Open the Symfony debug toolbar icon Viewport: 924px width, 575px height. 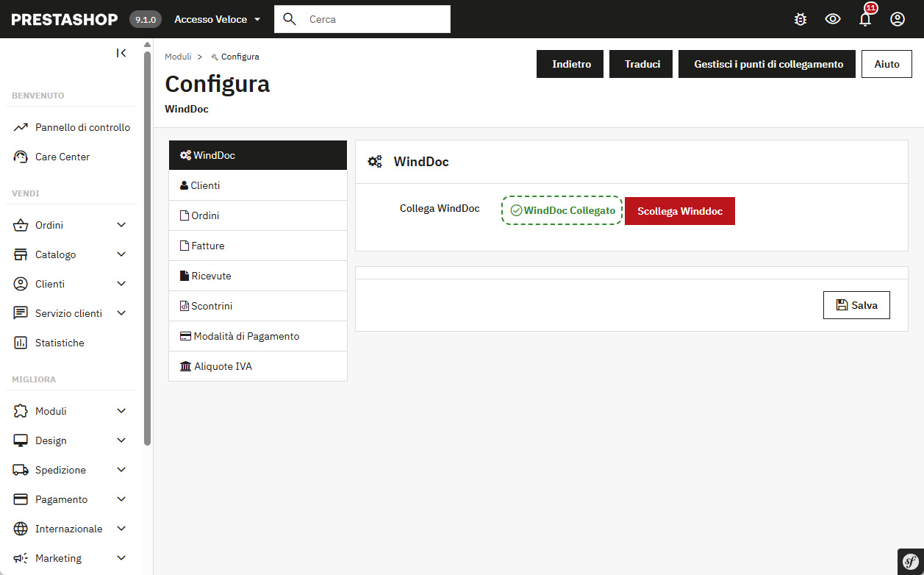911,562
